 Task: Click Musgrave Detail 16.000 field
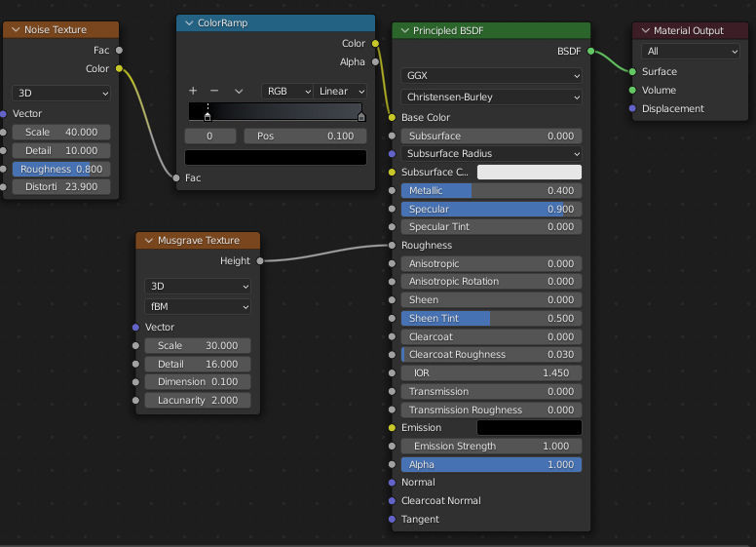coord(198,365)
